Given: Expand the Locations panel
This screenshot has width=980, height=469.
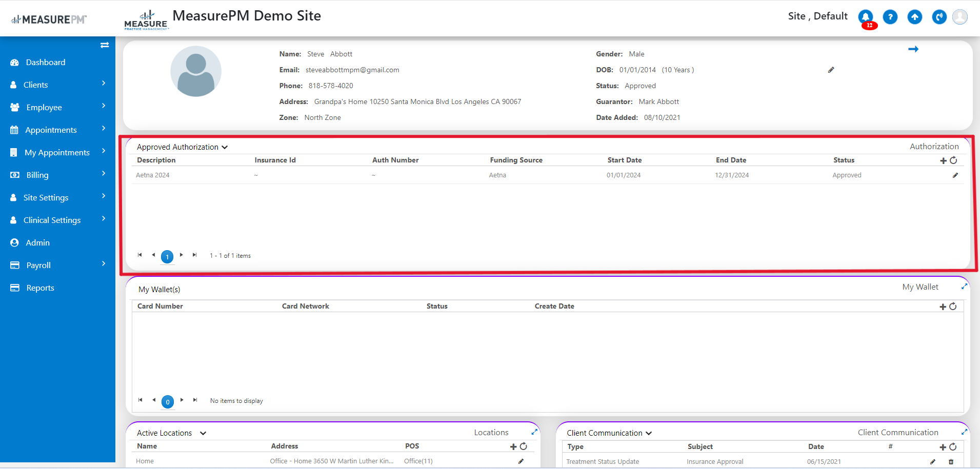Looking at the screenshot, I should tap(534, 432).
